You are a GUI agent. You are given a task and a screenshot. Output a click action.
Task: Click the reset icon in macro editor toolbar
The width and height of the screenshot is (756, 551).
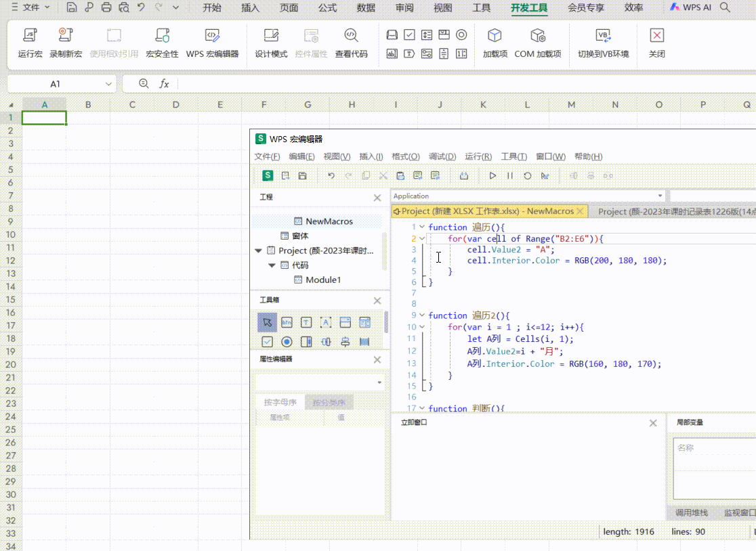(528, 176)
